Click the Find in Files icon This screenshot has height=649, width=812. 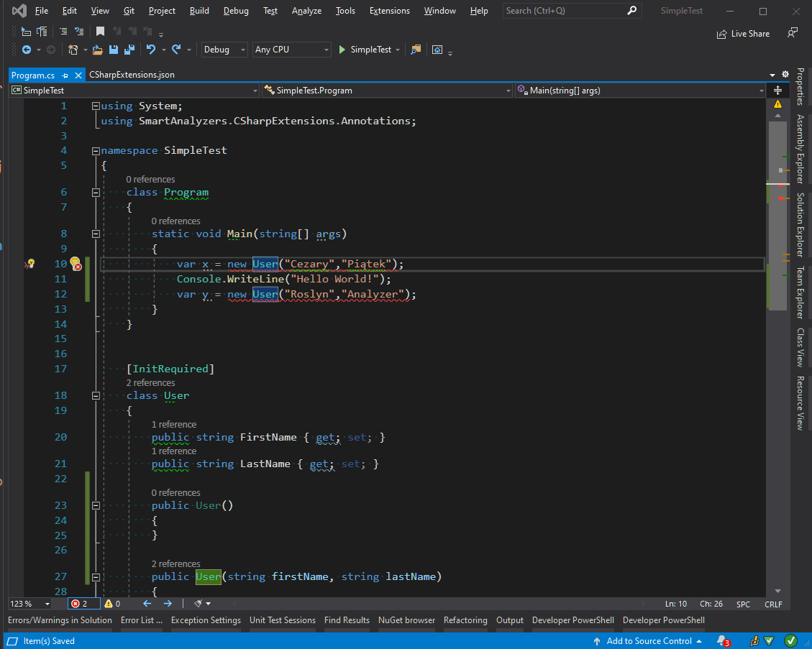tap(416, 50)
